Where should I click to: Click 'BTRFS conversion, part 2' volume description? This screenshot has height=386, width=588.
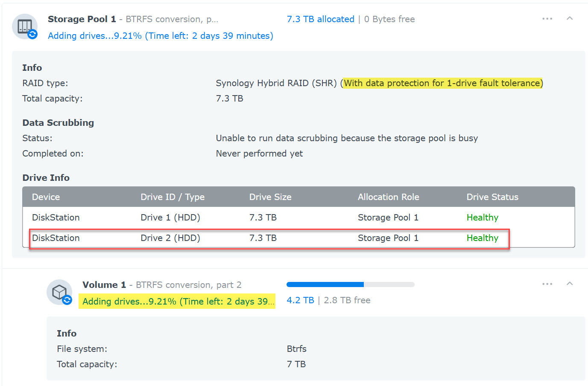[189, 285]
